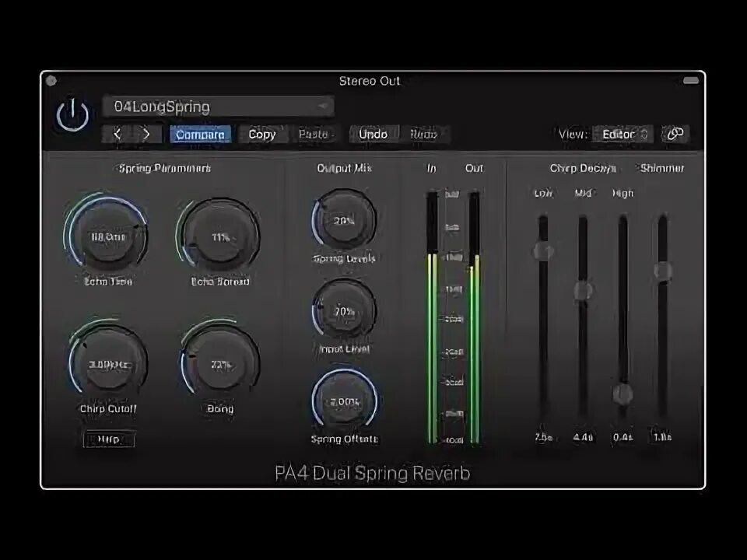This screenshot has width=747, height=560.
Task: Click the High chirp decay slider handle
Action: tap(622, 394)
